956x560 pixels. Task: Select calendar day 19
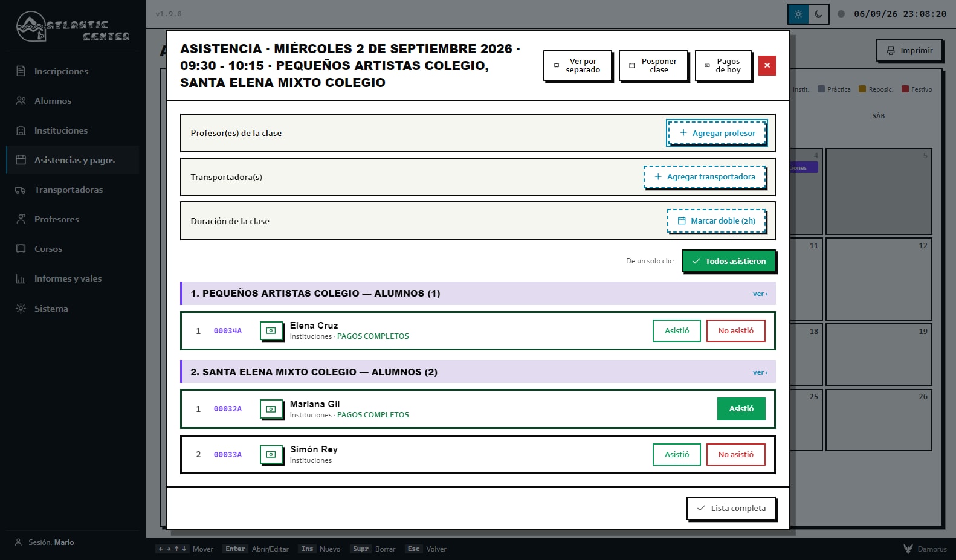(x=879, y=355)
